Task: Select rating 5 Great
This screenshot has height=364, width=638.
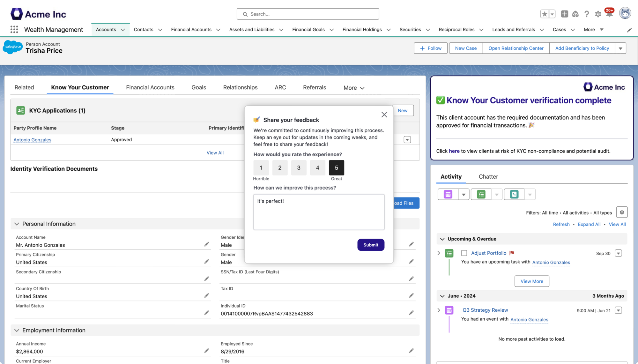Action: pyautogui.click(x=336, y=168)
